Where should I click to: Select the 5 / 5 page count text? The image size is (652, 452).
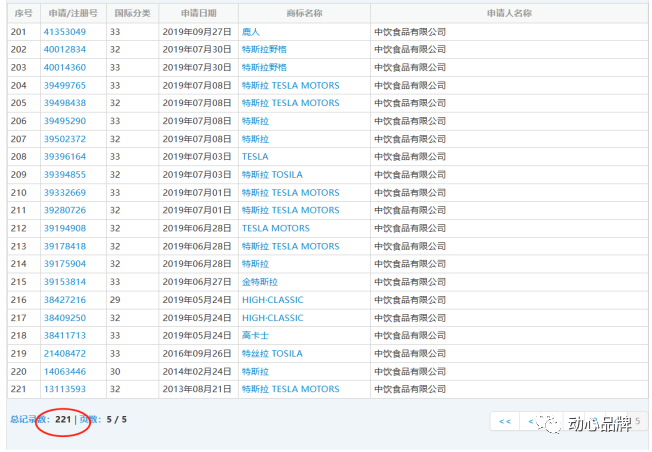pyautogui.click(x=116, y=419)
